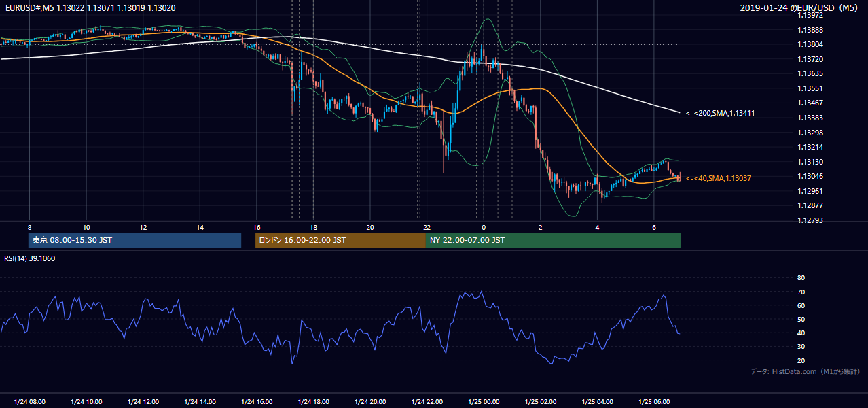
Task: Click RSI scale level 40
Action: [x=801, y=333]
